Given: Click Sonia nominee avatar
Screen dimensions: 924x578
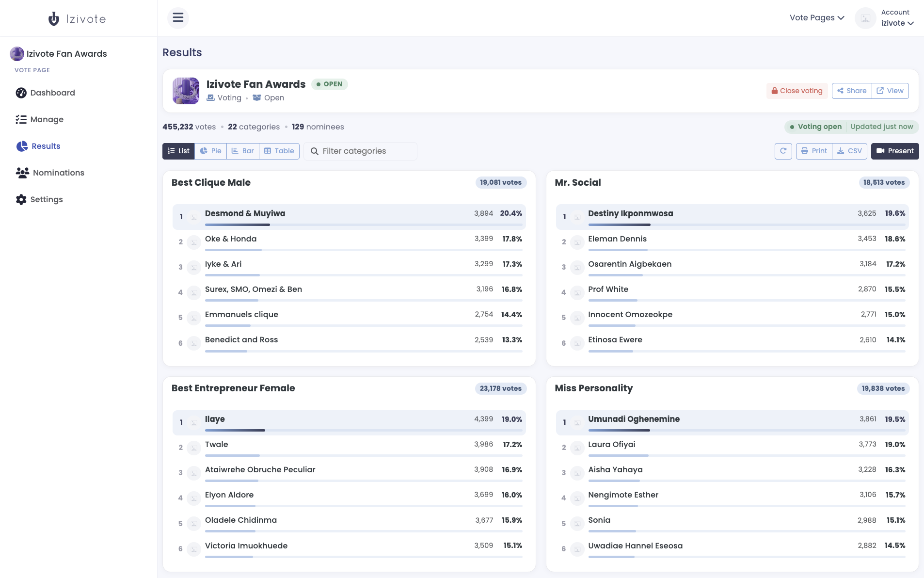Looking at the screenshot, I should point(577,524).
